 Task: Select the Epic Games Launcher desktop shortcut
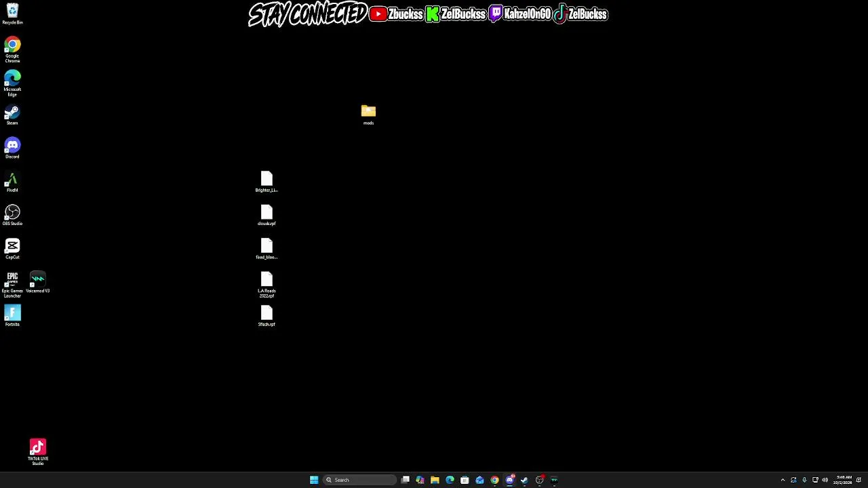(12, 285)
